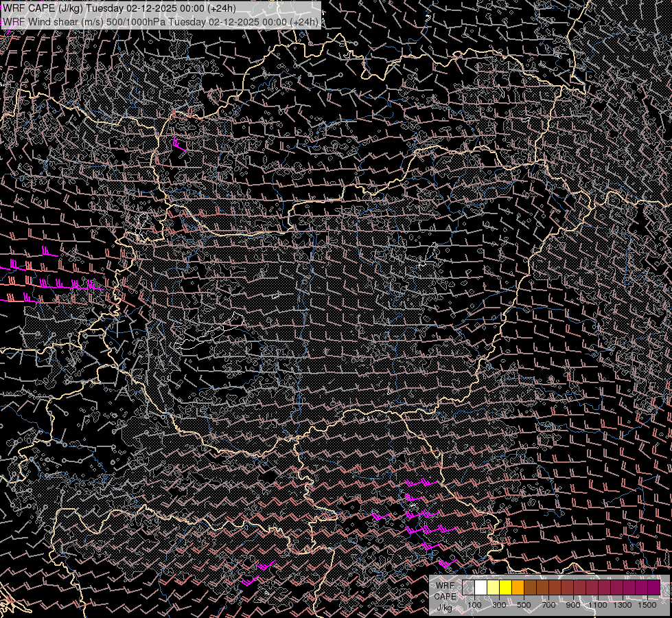Click the purple swatch ending the CAPE legend
This screenshot has height=618, width=672.
pos(653,588)
